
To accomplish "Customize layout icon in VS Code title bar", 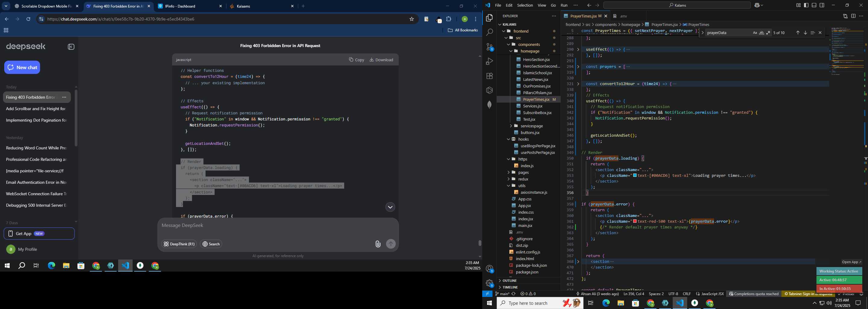I will (798, 5).
